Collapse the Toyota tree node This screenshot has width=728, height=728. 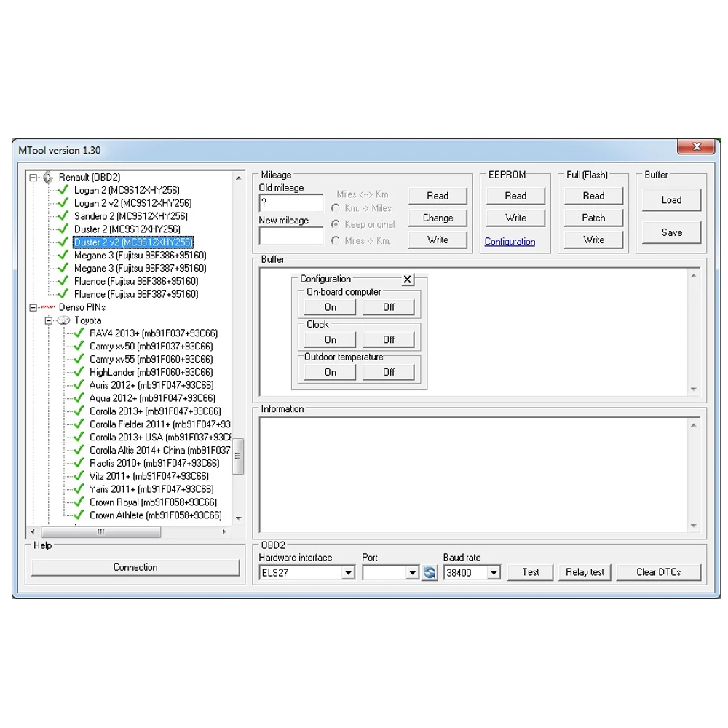tap(48, 320)
